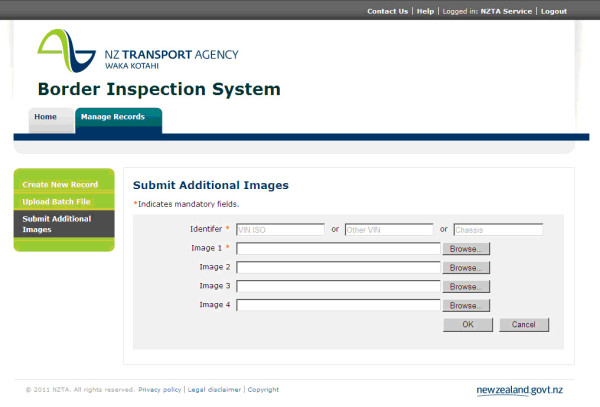Viewport: 600px width, 407px height.
Task: View the Privacy policy footer link
Action: pos(160,390)
